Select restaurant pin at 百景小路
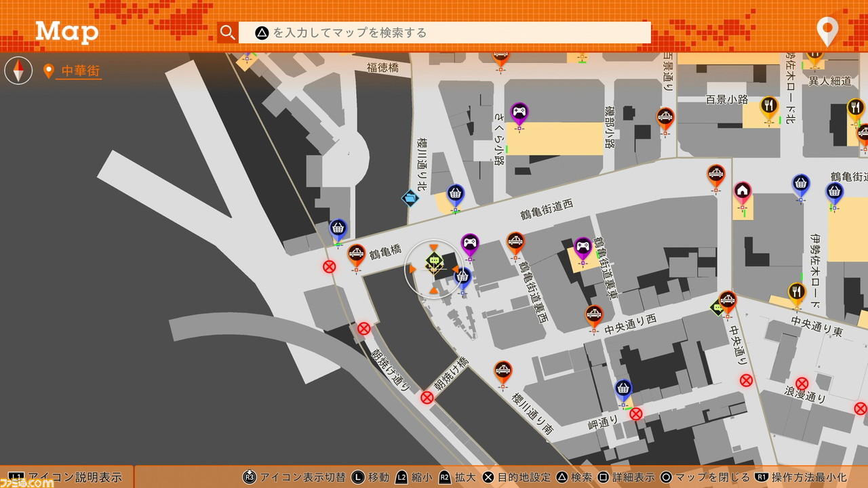The width and height of the screenshot is (868, 488). point(768,107)
